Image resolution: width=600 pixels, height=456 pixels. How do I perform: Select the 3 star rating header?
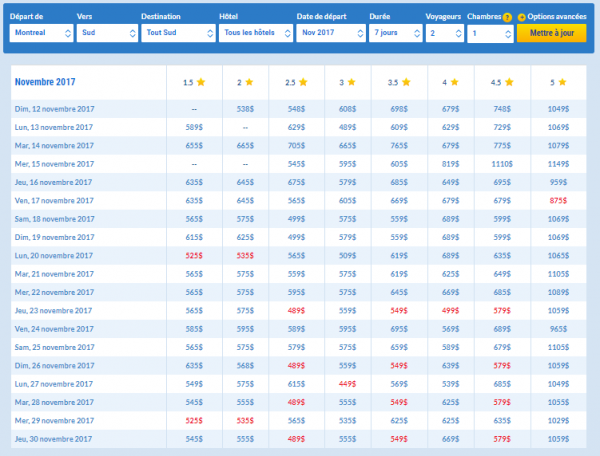point(345,82)
